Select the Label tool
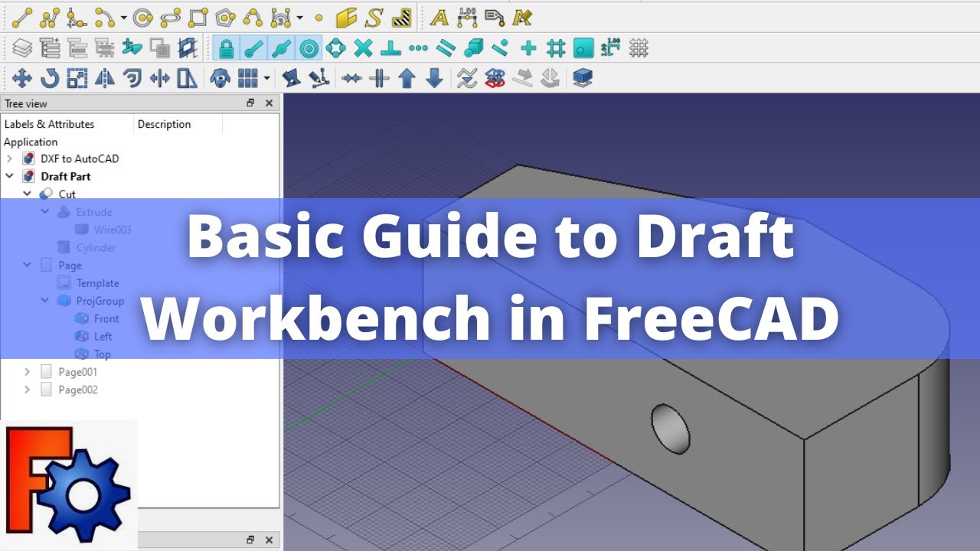Viewport: 980px width, 551px height. (495, 17)
